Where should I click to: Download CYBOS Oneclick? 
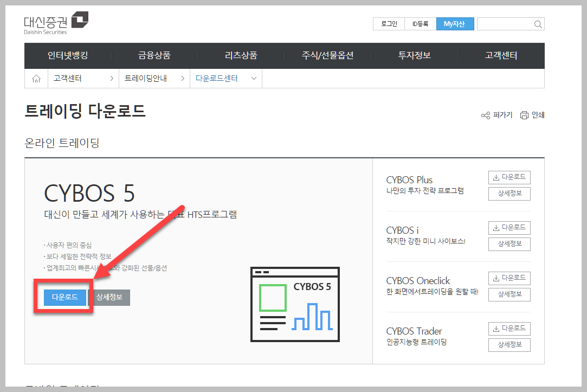(x=509, y=279)
